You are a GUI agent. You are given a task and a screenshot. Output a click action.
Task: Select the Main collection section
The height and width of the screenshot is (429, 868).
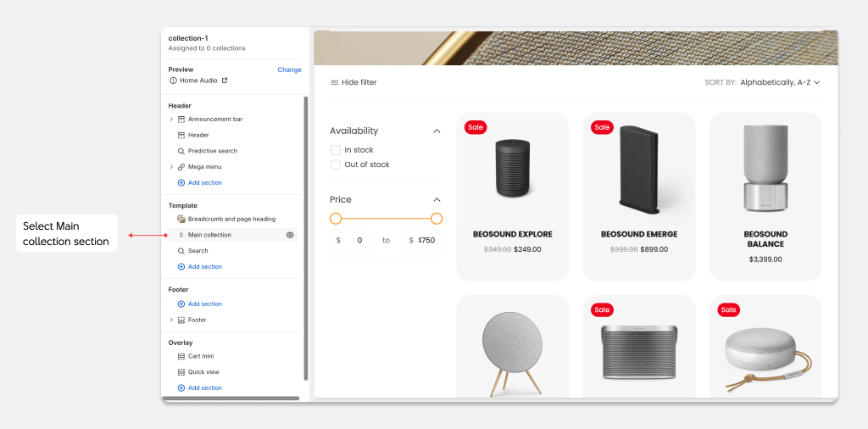pyautogui.click(x=209, y=235)
